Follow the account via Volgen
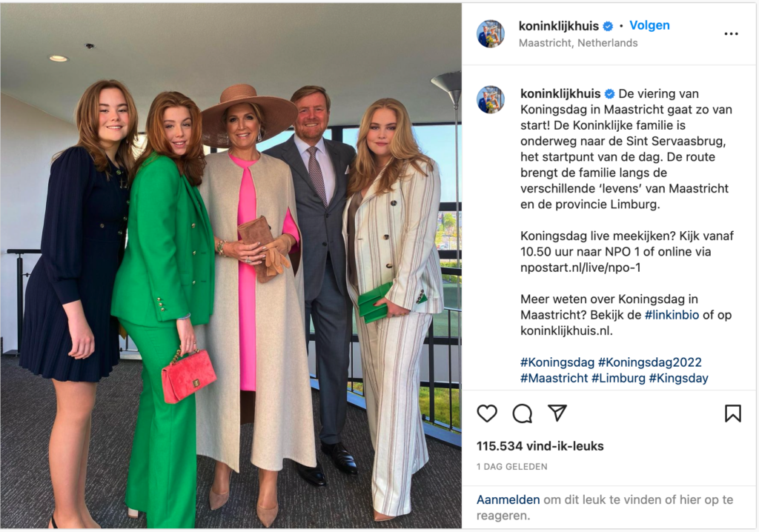The height and width of the screenshot is (532, 759). click(649, 25)
